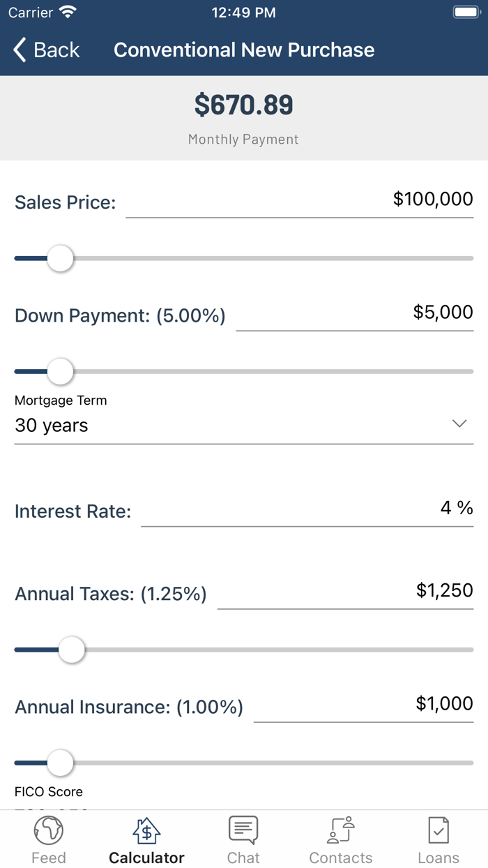The width and height of the screenshot is (488, 868).
Task: Select the Calculator house icon
Action: coord(146,830)
